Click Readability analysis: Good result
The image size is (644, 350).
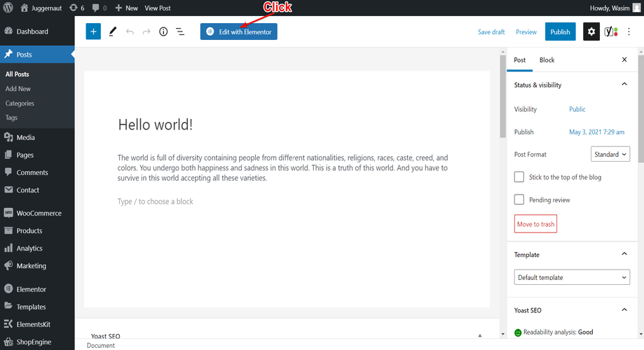558,332
